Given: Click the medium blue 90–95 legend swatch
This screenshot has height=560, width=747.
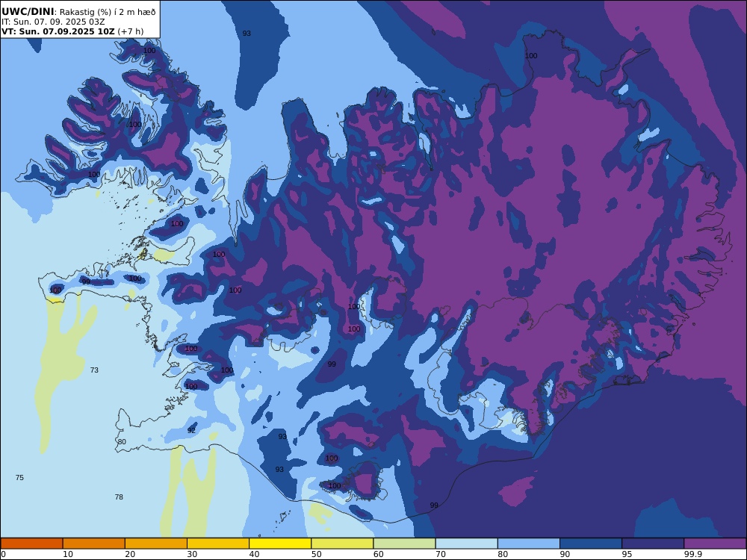Looking at the screenshot, I should [x=591, y=544].
